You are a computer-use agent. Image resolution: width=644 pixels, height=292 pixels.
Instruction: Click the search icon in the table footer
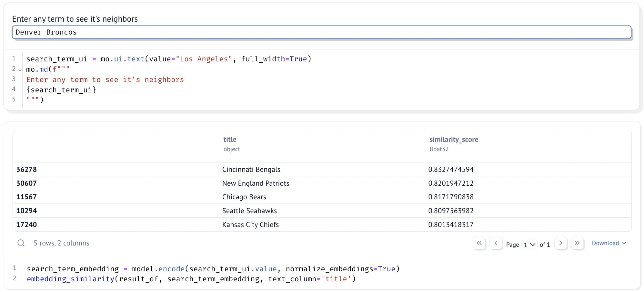pos(21,243)
